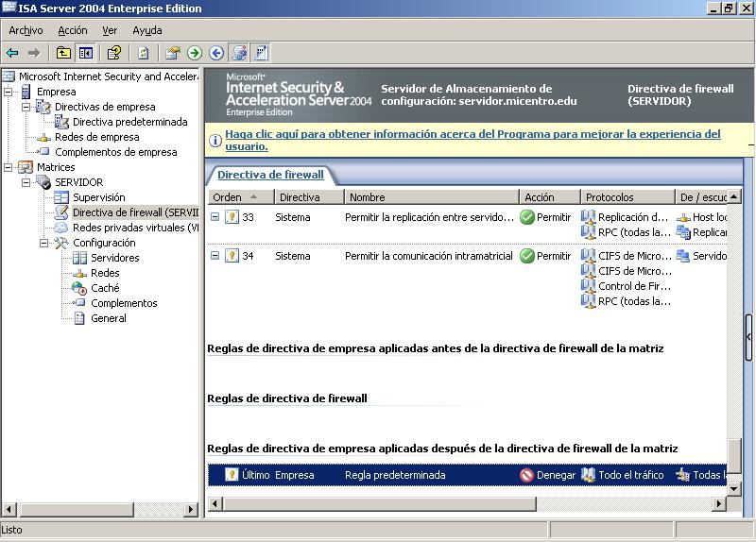Collapse the SERVIDOR tree node
This screenshot has height=542, width=756.
click(x=26, y=182)
